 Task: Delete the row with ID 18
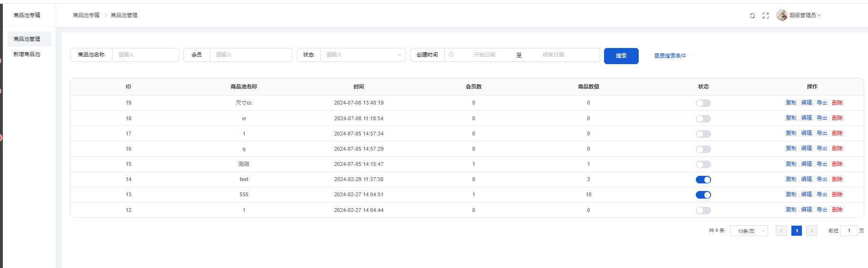point(837,118)
